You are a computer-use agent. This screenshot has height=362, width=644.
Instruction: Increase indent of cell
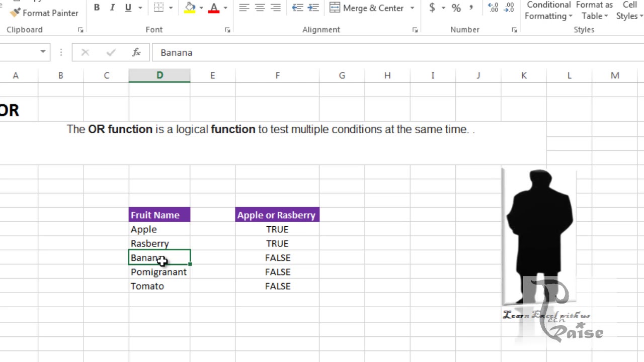tap(313, 8)
